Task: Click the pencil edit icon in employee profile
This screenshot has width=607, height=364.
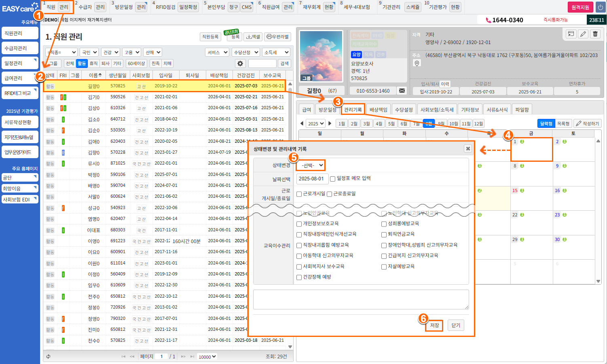Action: [583, 34]
